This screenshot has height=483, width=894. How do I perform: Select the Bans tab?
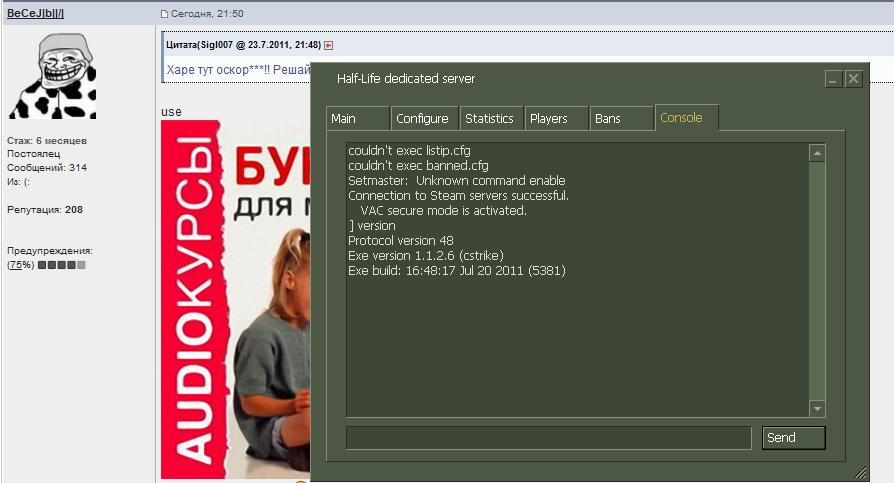[621, 119]
